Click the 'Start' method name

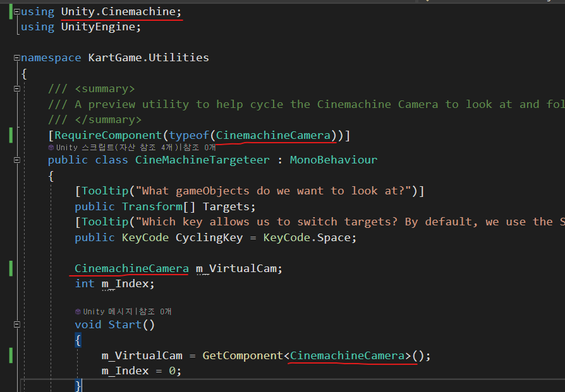point(125,324)
